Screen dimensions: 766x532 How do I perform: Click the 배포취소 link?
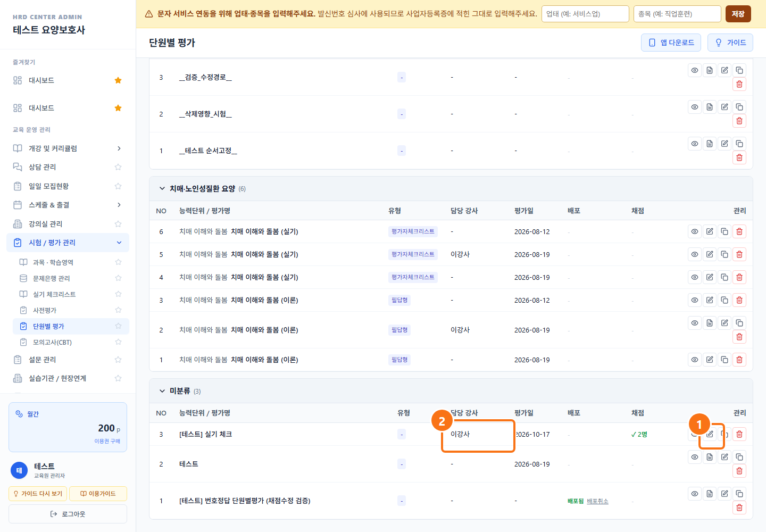pos(597,501)
